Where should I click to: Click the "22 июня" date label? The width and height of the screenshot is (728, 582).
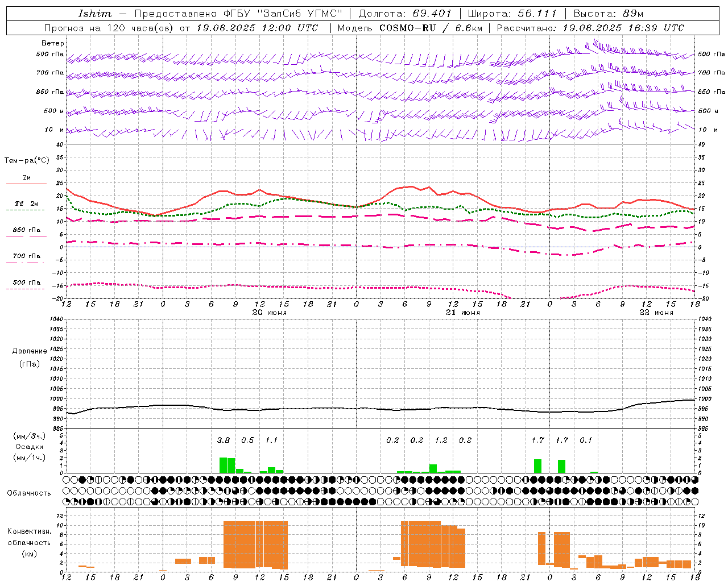pos(656,313)
